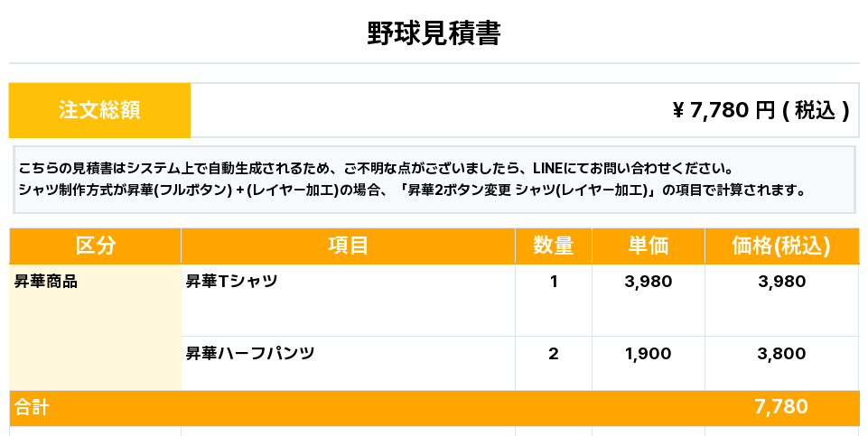The height and width of the screenshot is (436, 868).
Task: Click unit price 3,980 in 単価 column
Action: click(649, 282)
